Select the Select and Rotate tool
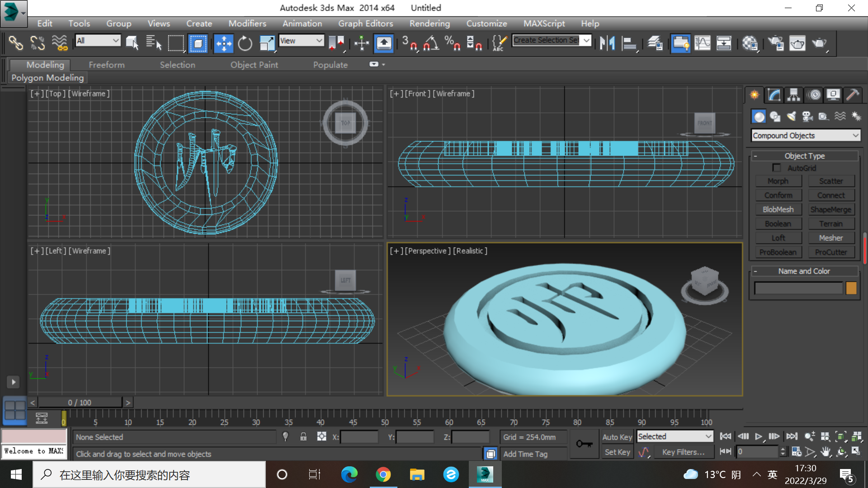 point(245,43)
